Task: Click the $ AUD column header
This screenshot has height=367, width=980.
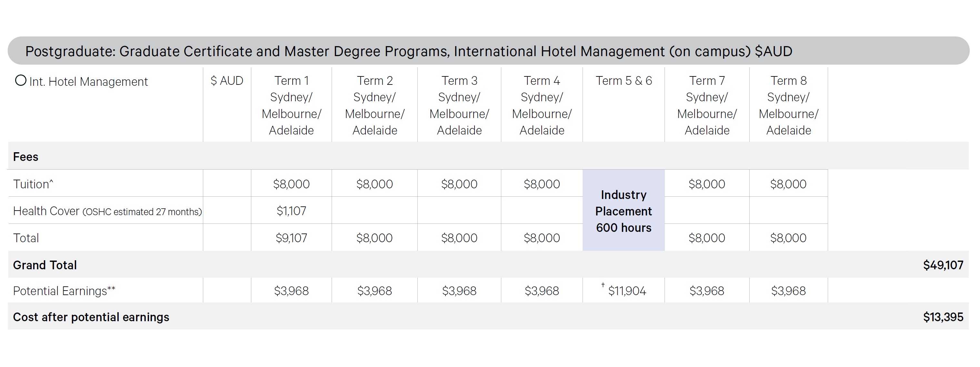Action: [x=227, y=81]
